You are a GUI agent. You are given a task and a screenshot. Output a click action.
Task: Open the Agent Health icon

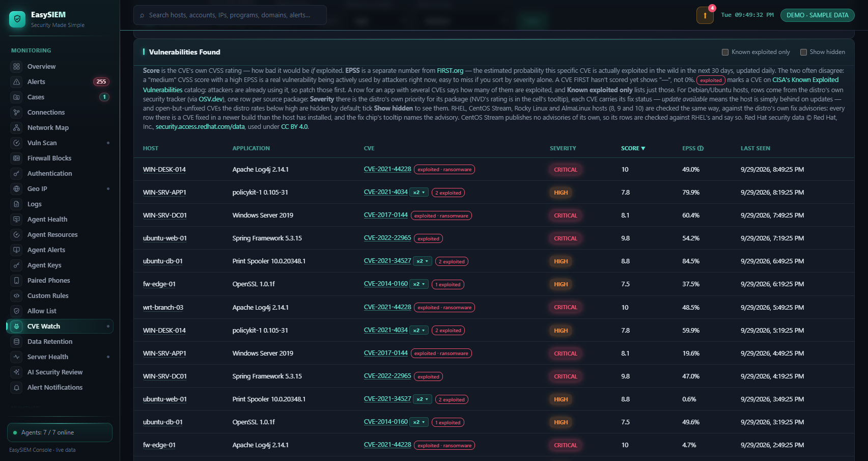pos(17,220)
